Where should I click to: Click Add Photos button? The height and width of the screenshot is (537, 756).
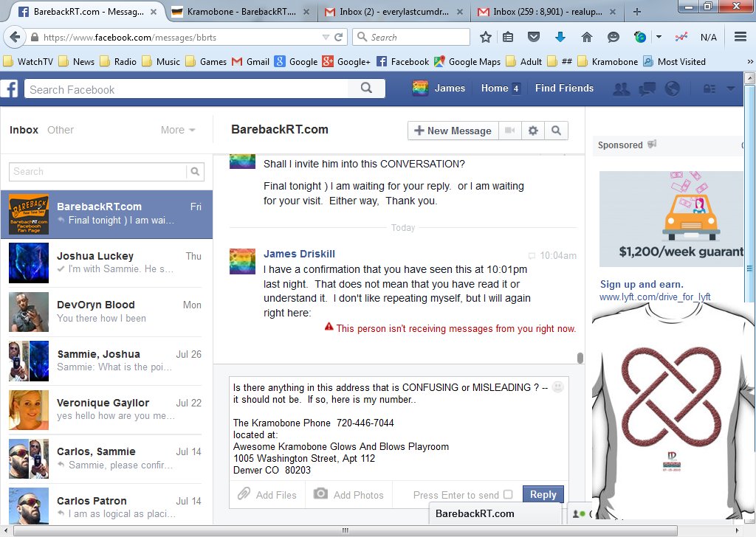click(348, 495)
